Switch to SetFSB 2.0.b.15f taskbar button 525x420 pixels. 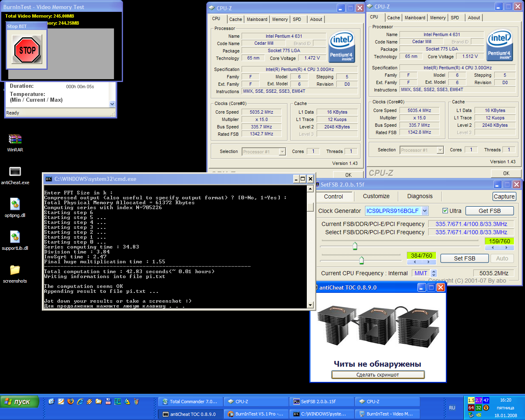[x=322, y=402]
